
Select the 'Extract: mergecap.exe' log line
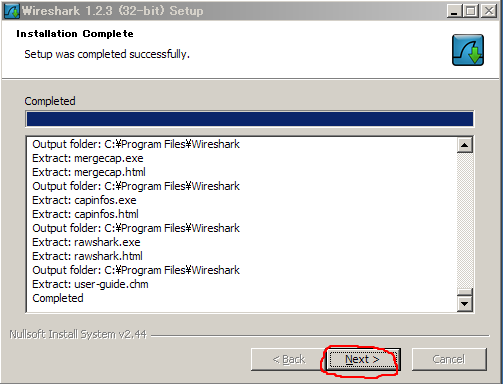coord(88,158)
